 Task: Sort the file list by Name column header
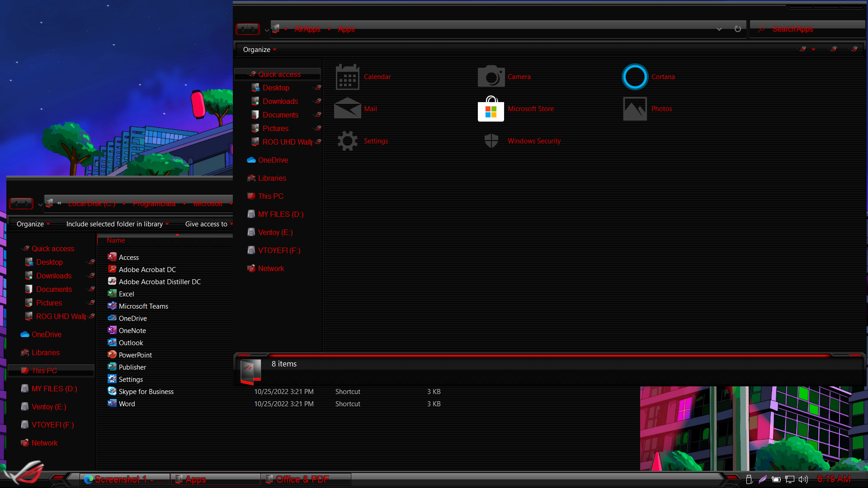pos(116,240)
